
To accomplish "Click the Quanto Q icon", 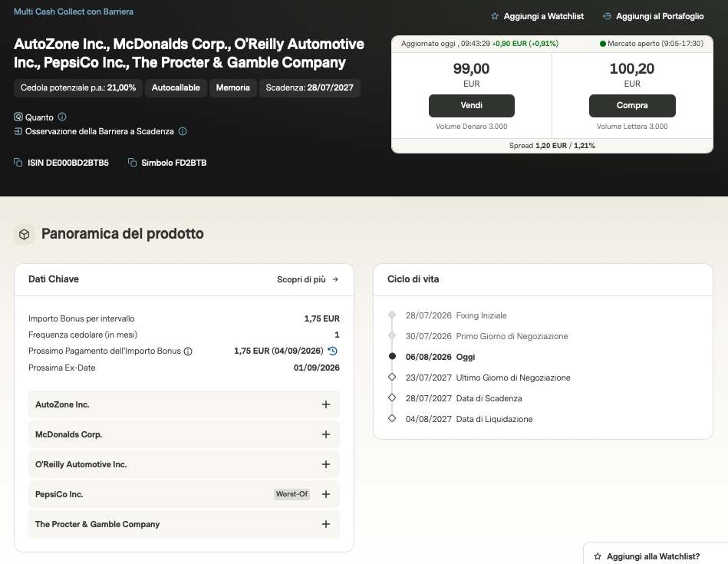I will (x=18, y=117).
